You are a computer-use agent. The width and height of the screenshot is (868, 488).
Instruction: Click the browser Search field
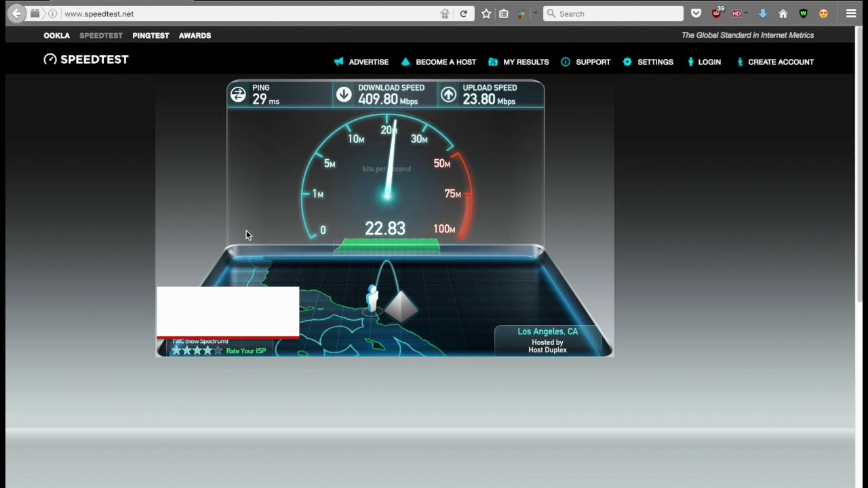tap(613, 14)
